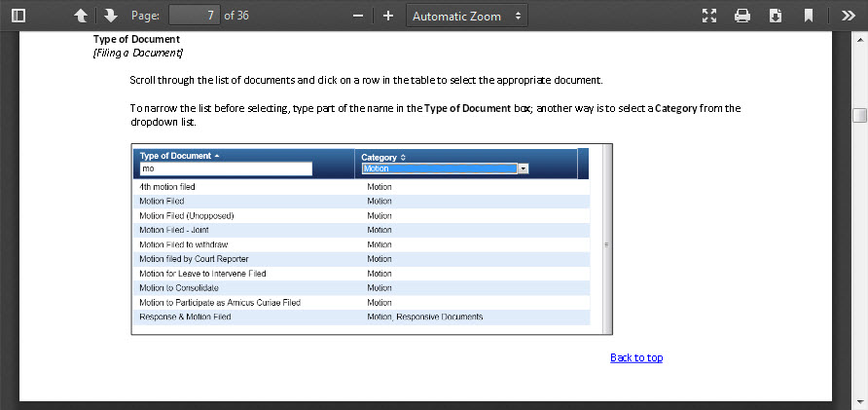Click the Back to top link
Image resolution: width=868 pixels, height=410 pixels.
[636, 357]
